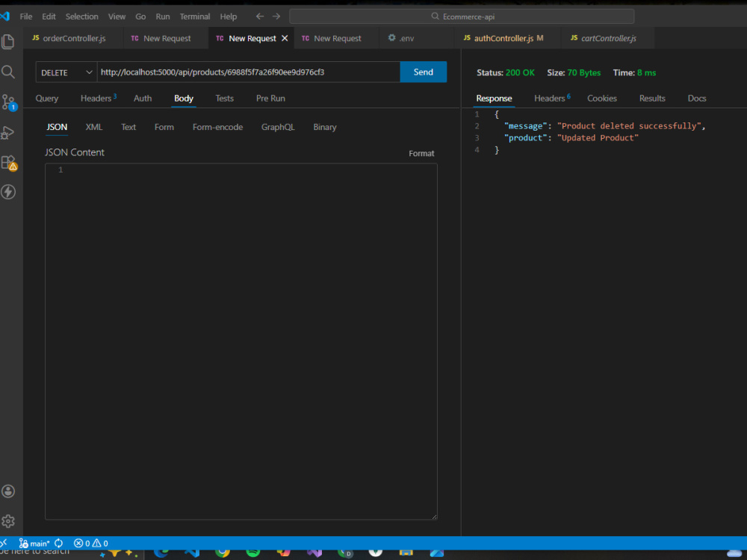This screenshot has width=747, height=560.
Task: Select the Binary body type
Action: click(325, 127)
